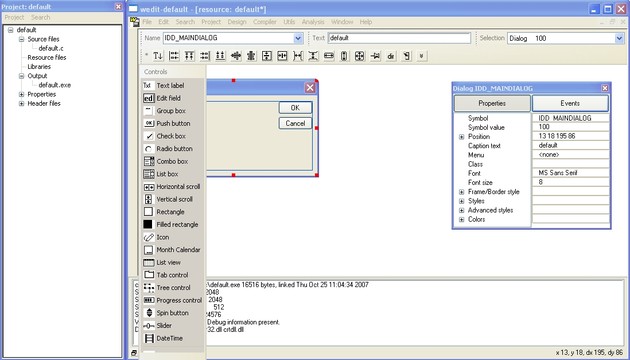The height and width of the screenshot is (360, 630).
Task: Switch to the Events tab
Action: pyautogui.click(x=570, y=103)
